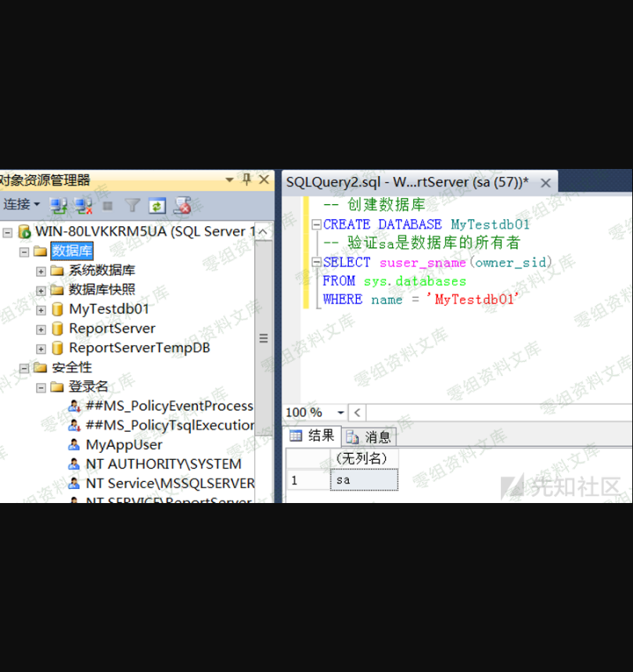Screen dimensions: 633x672
Task: Close the SQLQuery2.sql query tab
Action: pos(545,183)
